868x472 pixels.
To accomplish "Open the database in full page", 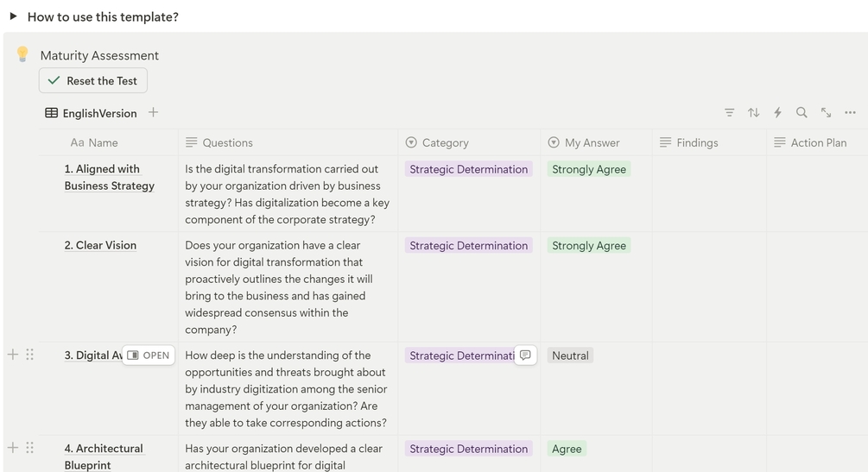I will pyautogui.click(x=826, y=113).
